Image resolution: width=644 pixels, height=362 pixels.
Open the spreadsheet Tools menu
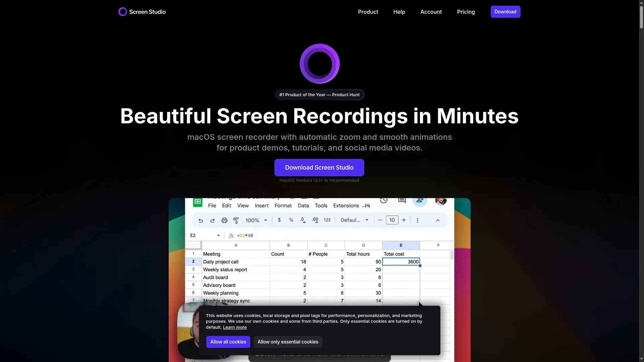click(x=321, y=205)
